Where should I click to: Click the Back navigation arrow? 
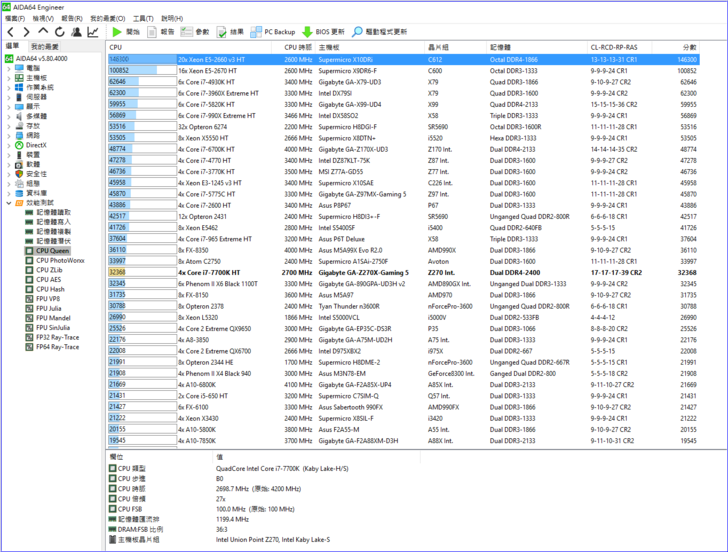pyautogui.click(x=10, y=32)
